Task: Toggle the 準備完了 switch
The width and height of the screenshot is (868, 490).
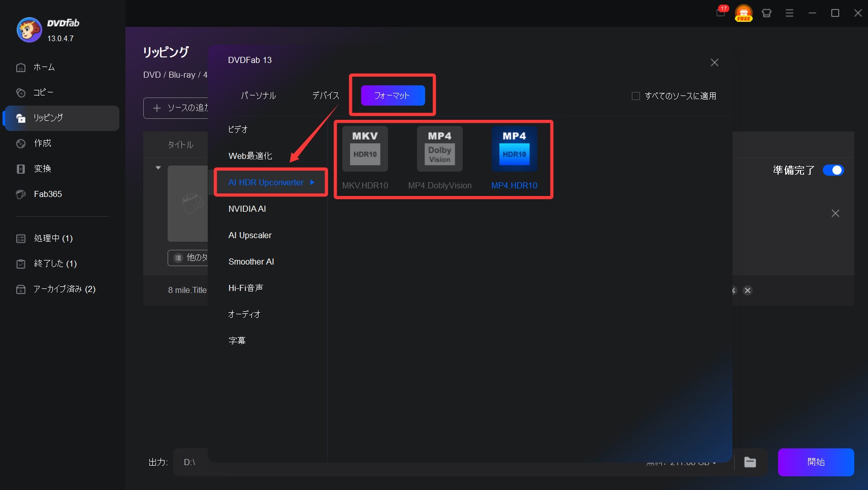Action: point(833,170)
